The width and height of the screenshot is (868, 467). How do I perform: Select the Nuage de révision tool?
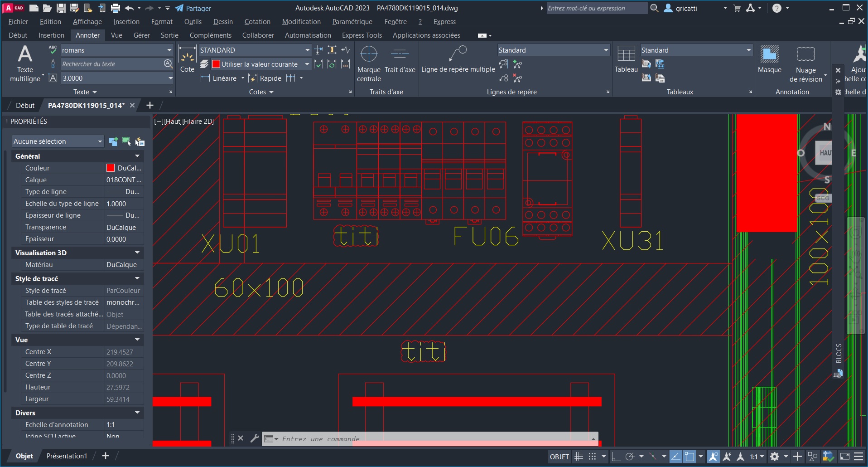coord(806,61)
